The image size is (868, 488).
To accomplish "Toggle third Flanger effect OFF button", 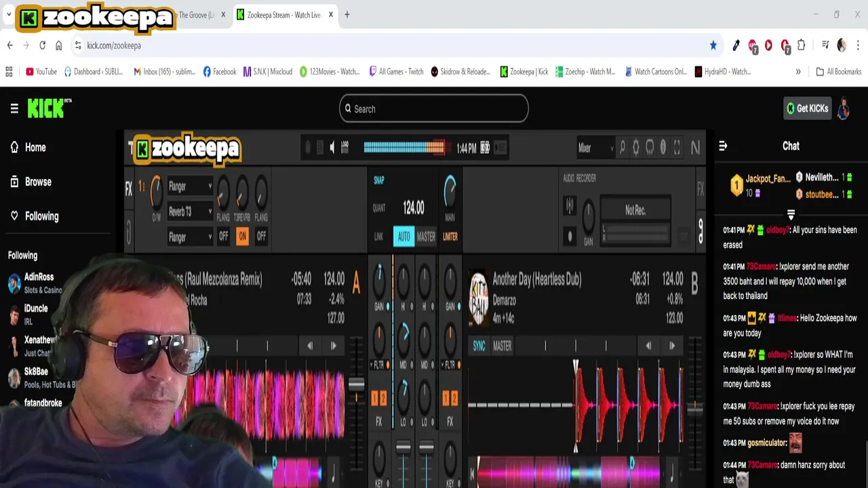I will (x=261, y=236).
